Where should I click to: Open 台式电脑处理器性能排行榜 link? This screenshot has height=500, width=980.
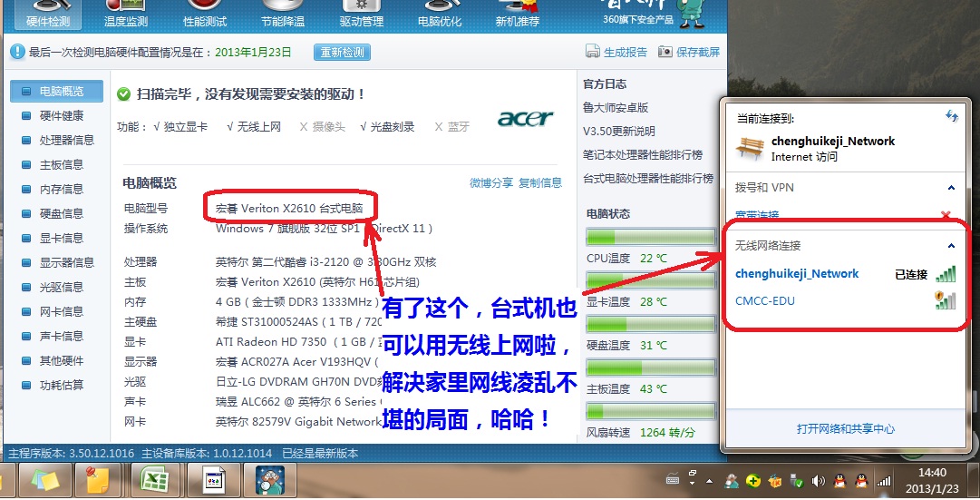(648, 179)
